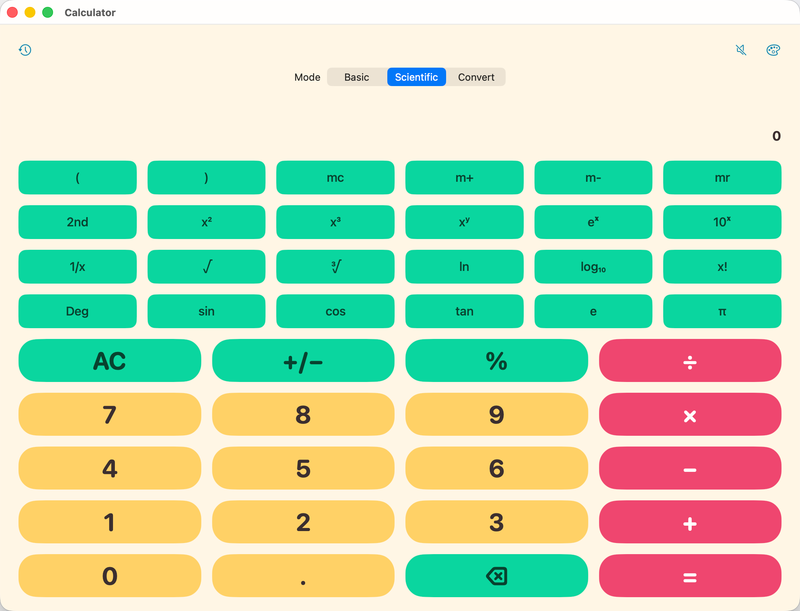Select the multiply operator key

tap(690, 414)
